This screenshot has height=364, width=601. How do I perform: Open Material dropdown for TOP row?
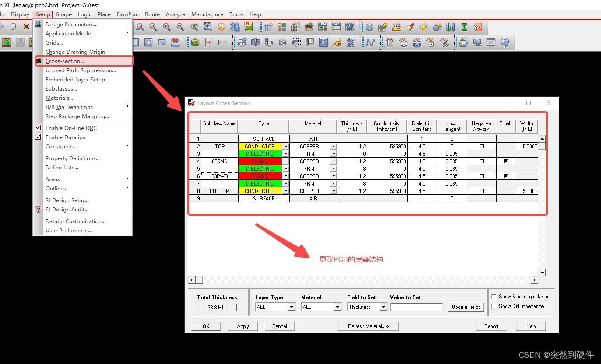[334, 147]
